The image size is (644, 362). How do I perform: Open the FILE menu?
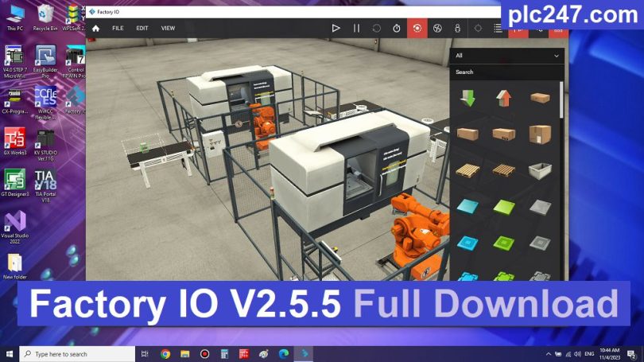click(x=118, y=29)
